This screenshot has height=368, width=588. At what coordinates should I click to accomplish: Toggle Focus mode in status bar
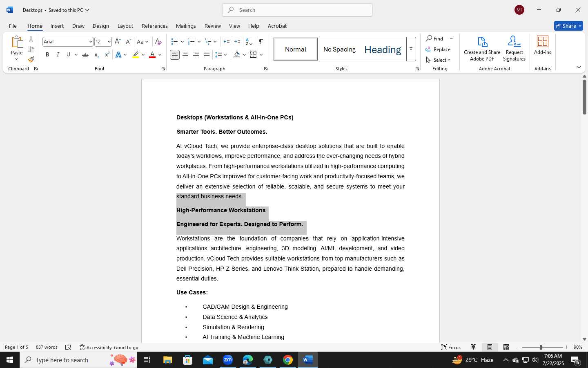(x=451, y=347)
